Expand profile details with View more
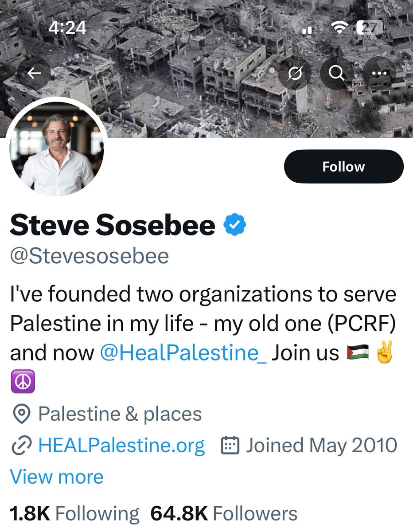This screenshot has height=532, width=413. [57, 477]
